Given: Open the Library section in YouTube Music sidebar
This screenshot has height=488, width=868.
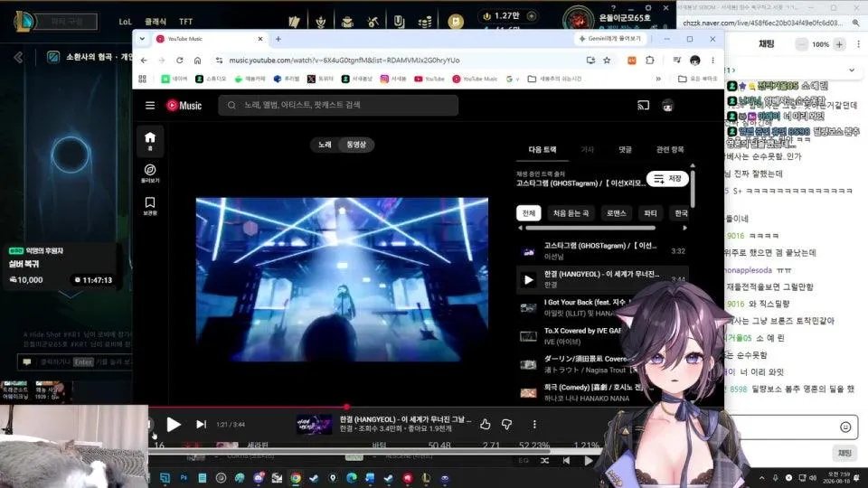Looking at the screenshot, I should 150,205.
